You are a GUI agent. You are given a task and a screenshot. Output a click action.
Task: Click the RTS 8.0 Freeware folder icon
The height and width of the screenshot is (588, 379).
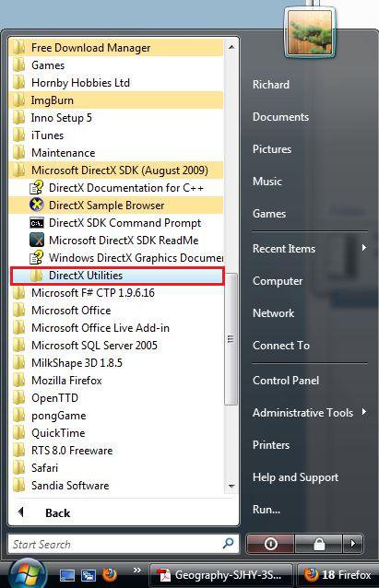coord(18,451)
